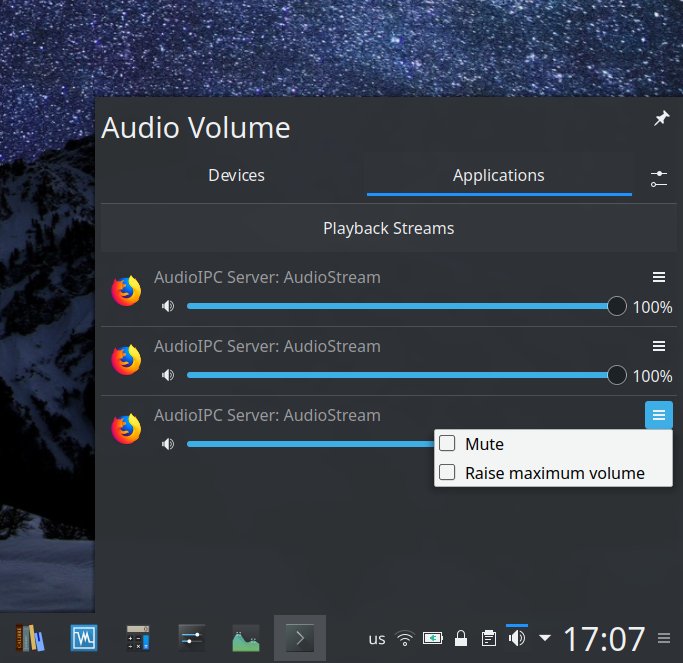
Task: Click Firefox icon of second AudioStream
Action: pyautogui.click(x=126, y=360)
